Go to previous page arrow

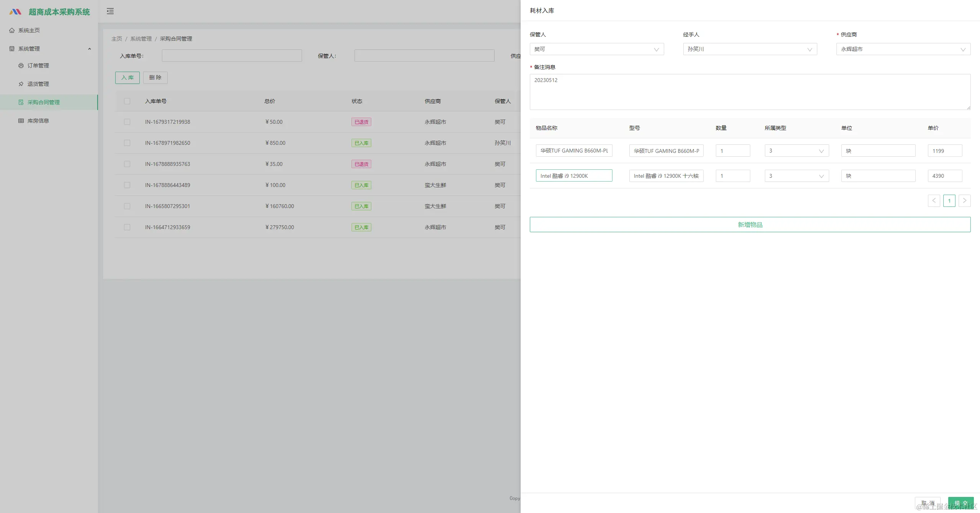pyautogui.click(x=934, y=200)
